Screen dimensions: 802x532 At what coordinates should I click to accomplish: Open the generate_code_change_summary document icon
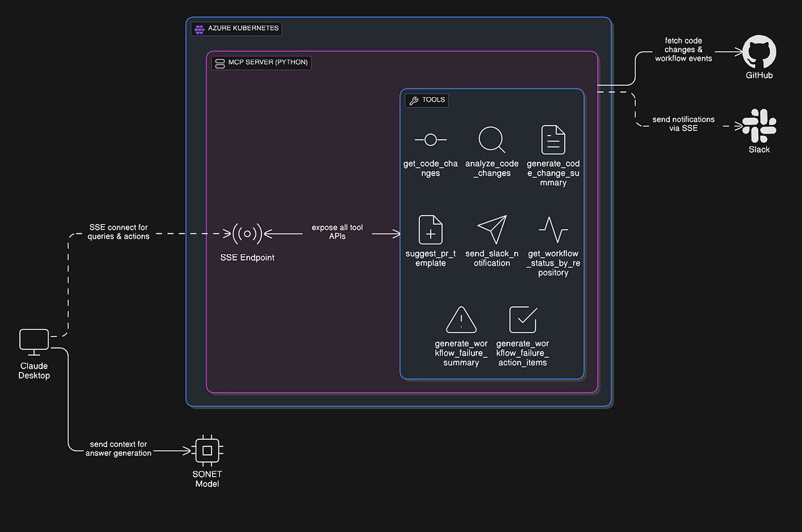[553, 140]
